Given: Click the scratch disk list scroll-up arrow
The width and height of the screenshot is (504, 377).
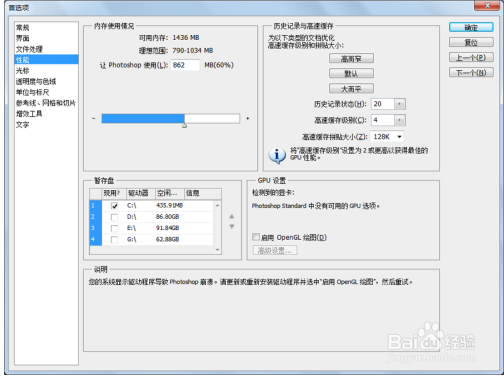Looking at the screenshot, I should (x=217, y=205).
